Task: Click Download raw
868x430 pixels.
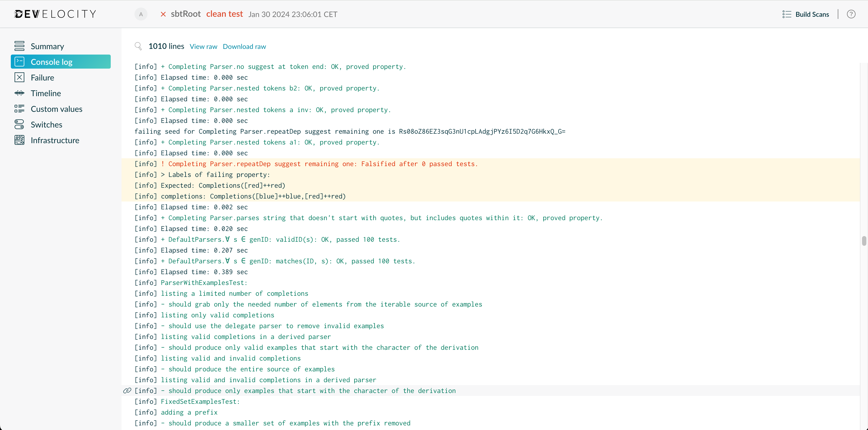Action: pyautogui.click(x=244, y=46)
